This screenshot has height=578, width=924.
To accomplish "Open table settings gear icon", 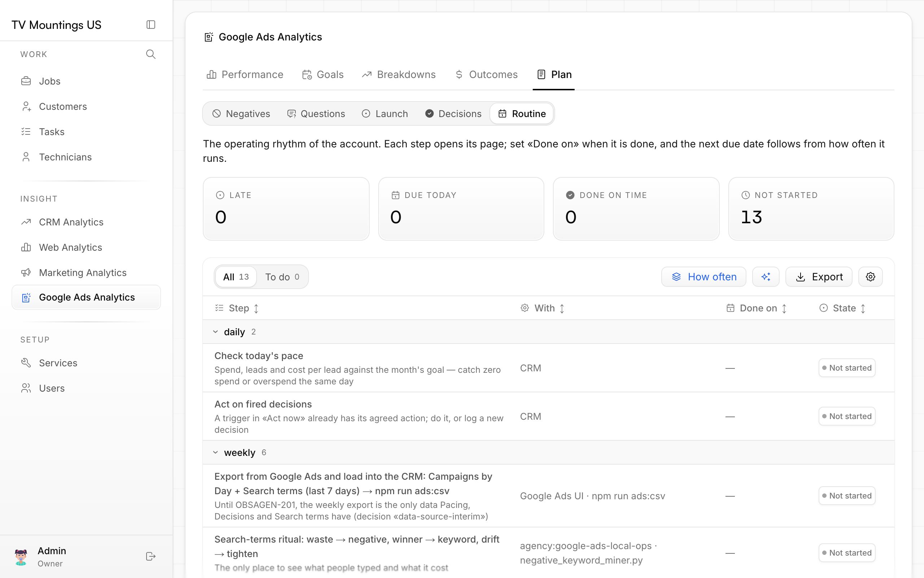I will (x=870, y=277).
